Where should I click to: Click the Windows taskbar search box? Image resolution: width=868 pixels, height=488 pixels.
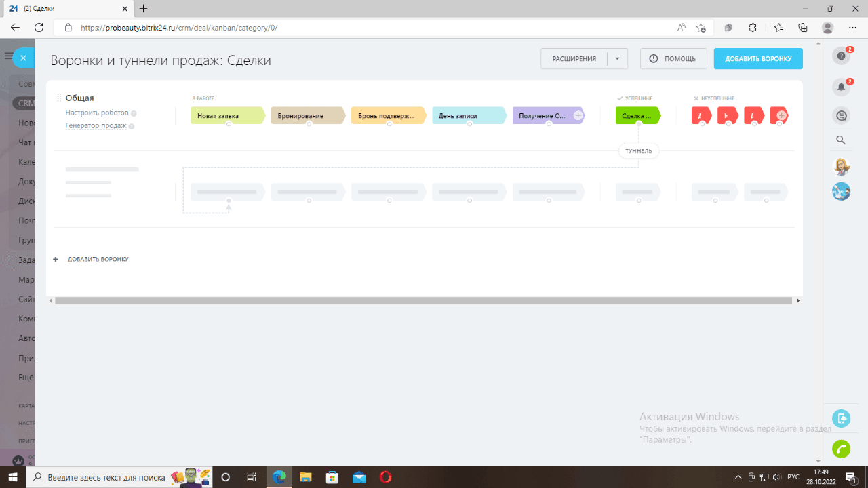119,477
